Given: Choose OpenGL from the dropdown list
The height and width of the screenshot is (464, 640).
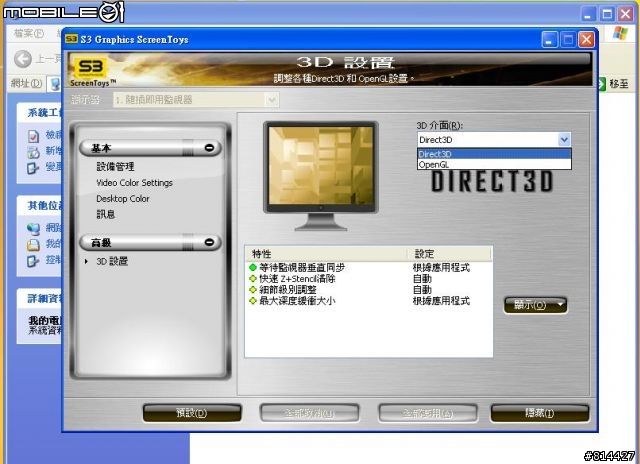Looking at the screenshot, I should [x=494, y=164].
